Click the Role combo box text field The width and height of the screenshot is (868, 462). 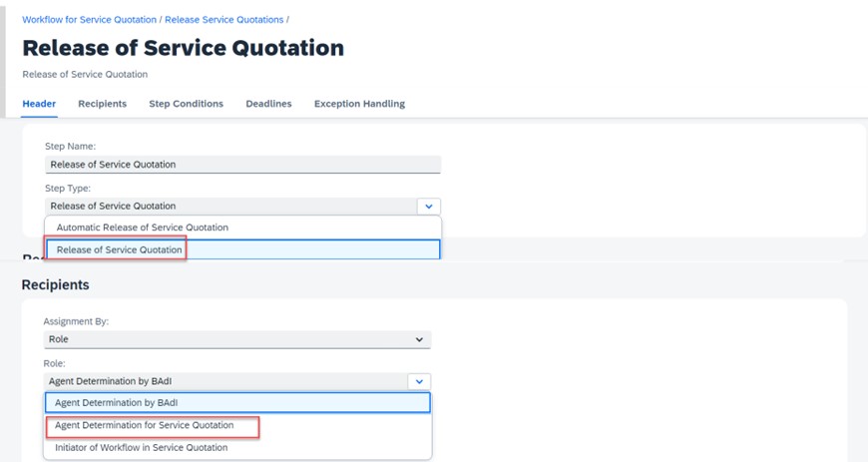point(225,381)
